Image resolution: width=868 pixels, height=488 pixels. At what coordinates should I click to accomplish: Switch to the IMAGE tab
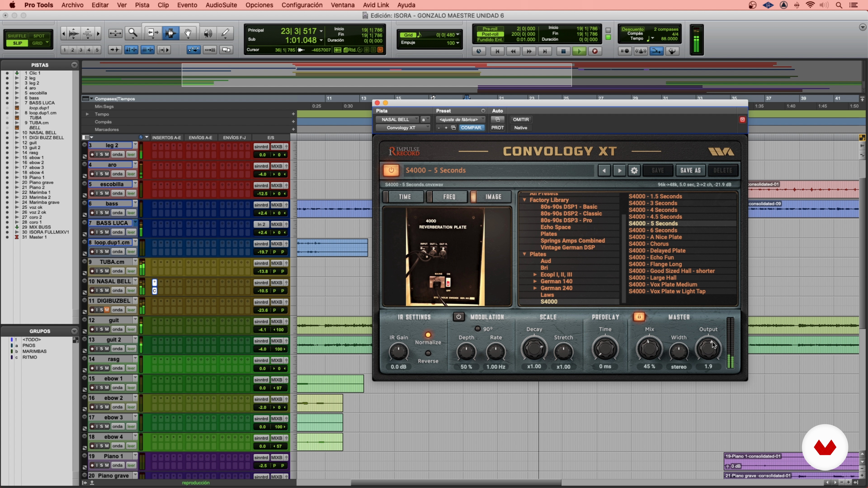pos(492,197)
